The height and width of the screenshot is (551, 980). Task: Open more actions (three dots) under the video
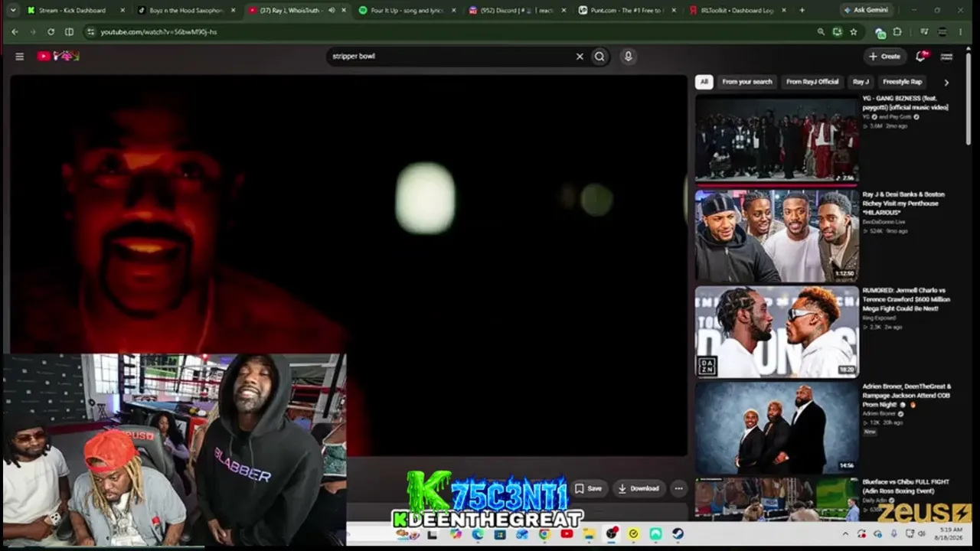(678, 488)
